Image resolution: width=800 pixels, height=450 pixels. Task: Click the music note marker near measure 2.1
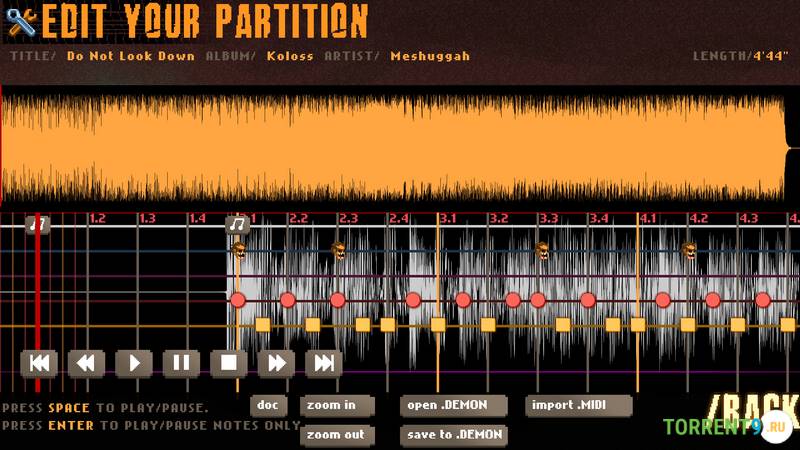[x=237, y=224]
